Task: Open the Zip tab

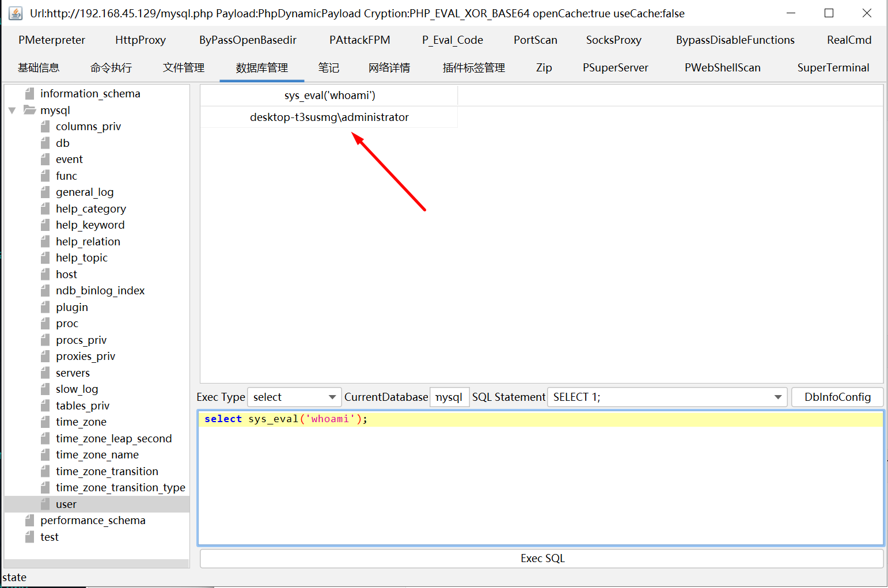Action: pyautogui.click(x=544, y=67)
